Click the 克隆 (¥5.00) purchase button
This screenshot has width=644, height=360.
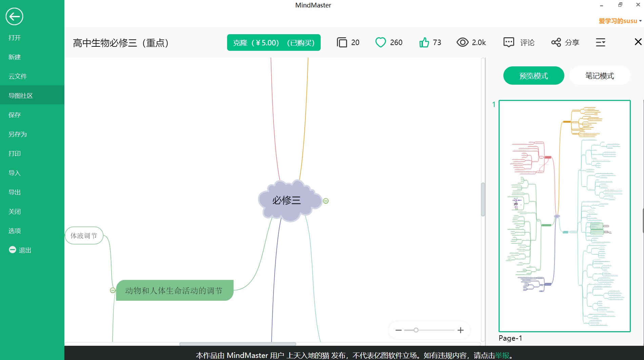click(x=274, y=42)
